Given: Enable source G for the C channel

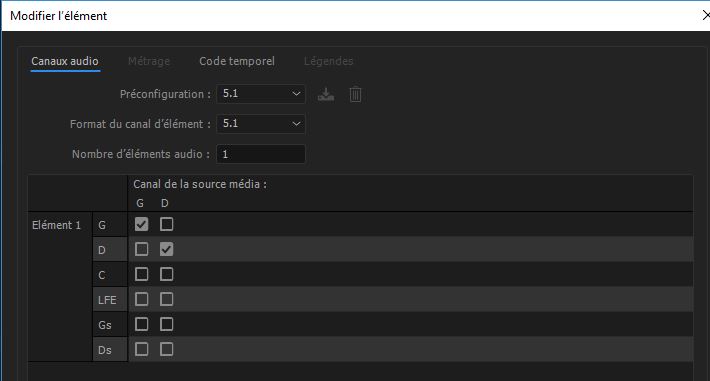Looking at the screenshot, I should [x=141, y=274].
